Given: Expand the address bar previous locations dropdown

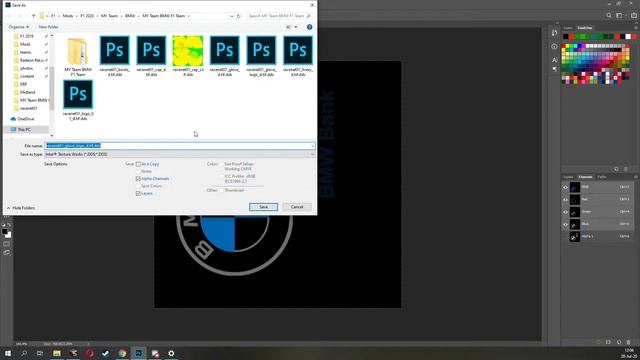Looking at the screenshot, I should click(x=232, y=16).
